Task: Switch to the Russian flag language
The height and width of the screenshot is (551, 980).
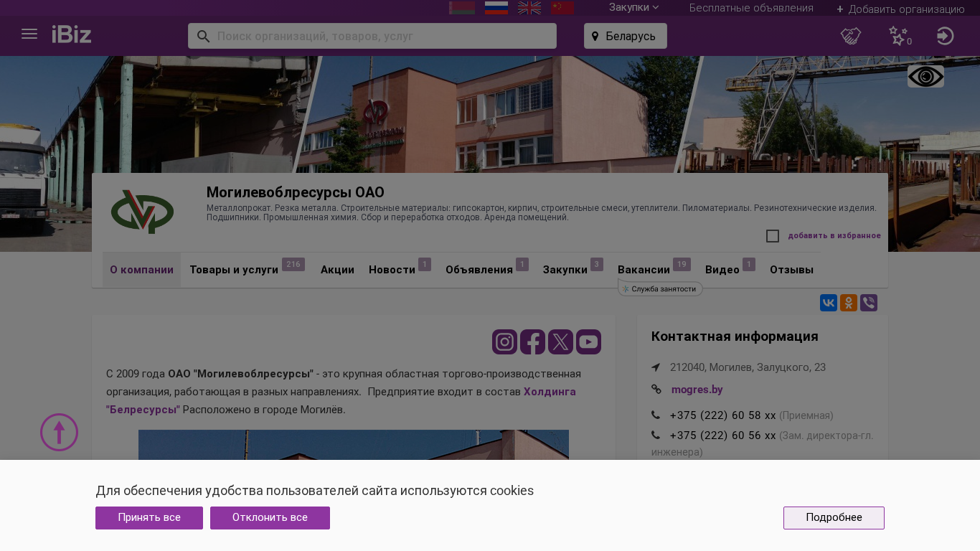Action: point(496,8)
